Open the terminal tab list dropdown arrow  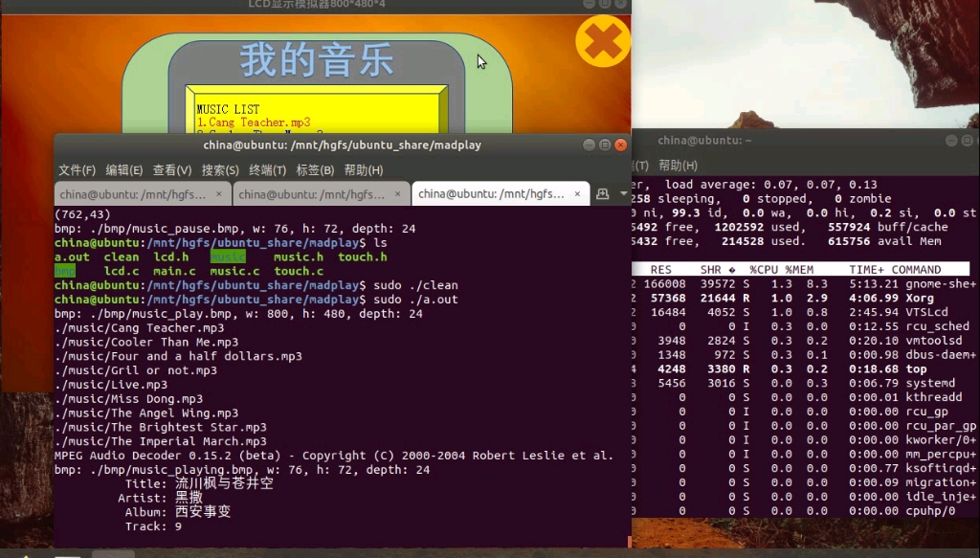tap(623, 193)
